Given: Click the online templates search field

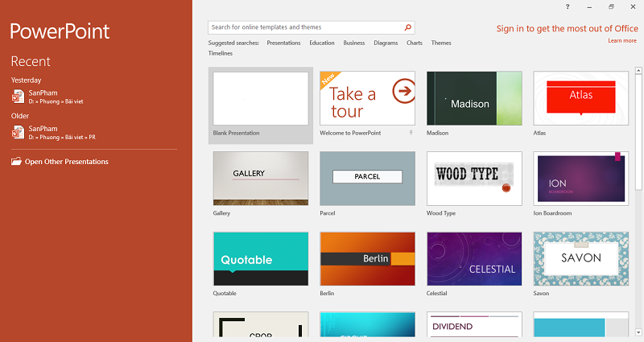Looking at the screenshot, I should point(304,27).
